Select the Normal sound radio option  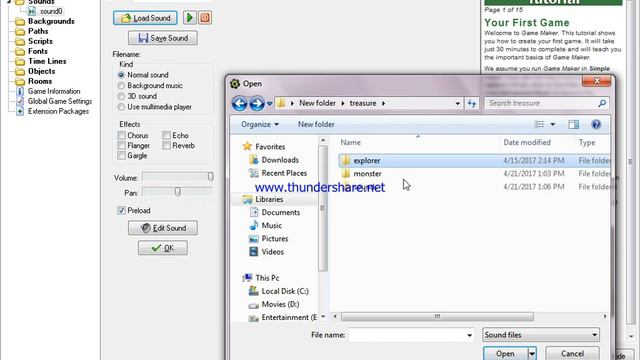point(121,75)
